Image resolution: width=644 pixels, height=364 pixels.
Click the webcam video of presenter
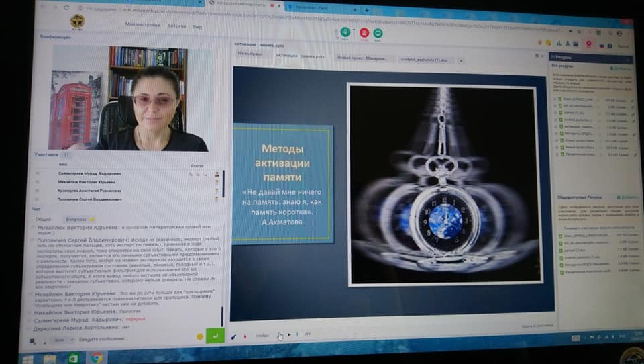pyautogui.click(x=131, y=98)
